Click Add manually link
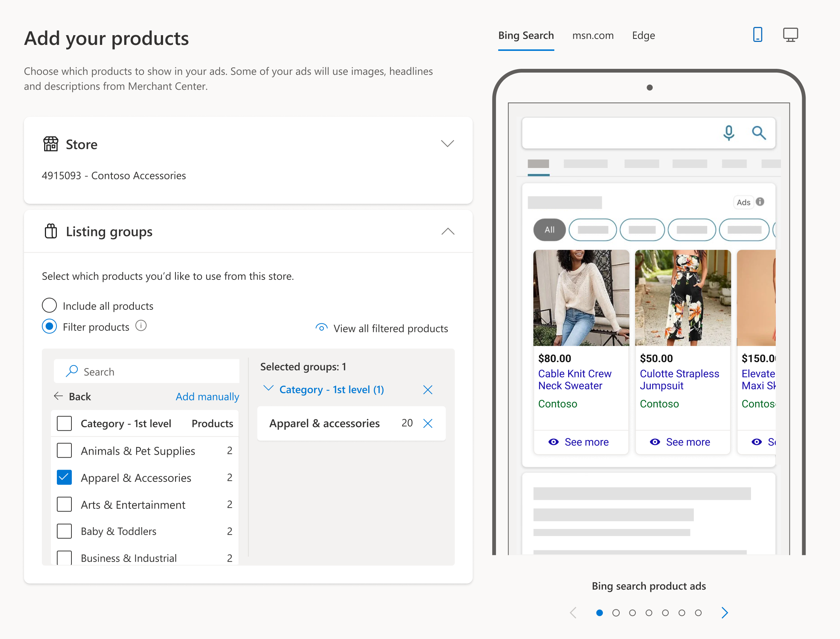Viewport: 840px width, 639px height. coord(207,396)
